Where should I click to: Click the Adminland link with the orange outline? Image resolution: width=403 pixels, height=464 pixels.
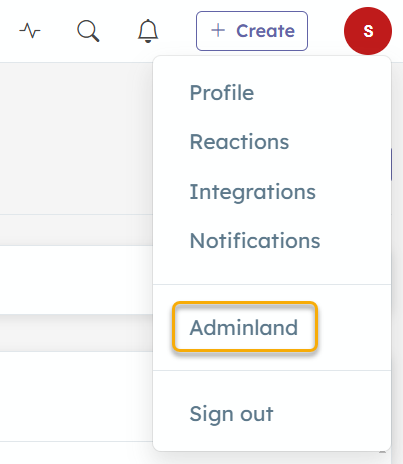coord(245,327)
